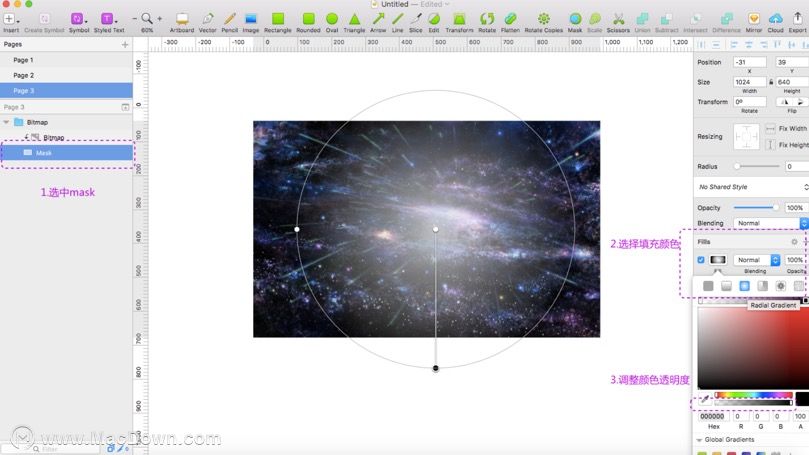This screenshot has height=455, width=809.
Task: Click the Hex color input field
Action: coord(713,416)
